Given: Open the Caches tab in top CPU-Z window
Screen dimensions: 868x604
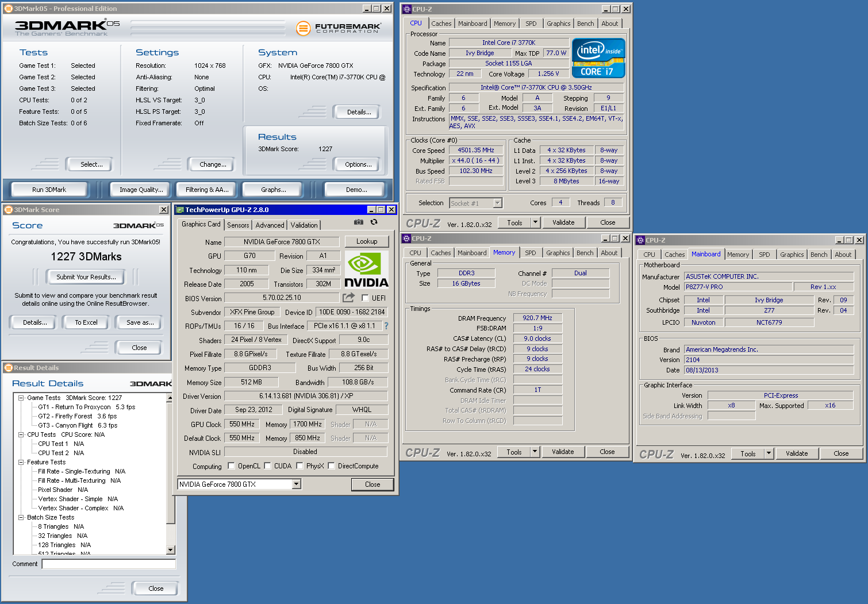Looking at the screenshot, I should 441,24.
